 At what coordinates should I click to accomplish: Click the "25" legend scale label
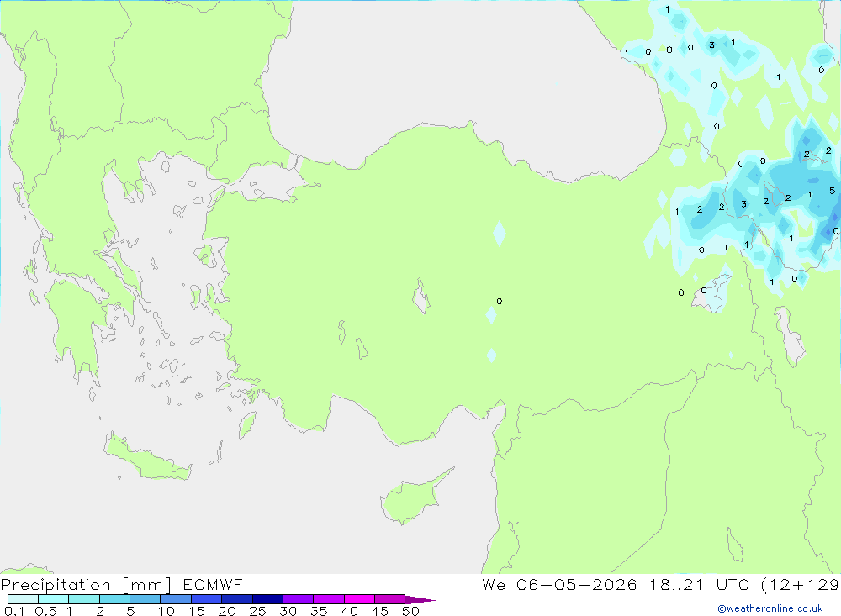(257, 611)
